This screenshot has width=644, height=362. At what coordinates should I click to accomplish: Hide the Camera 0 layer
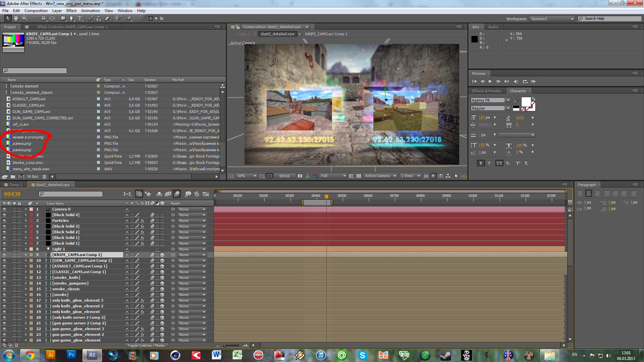pos(4,209)
